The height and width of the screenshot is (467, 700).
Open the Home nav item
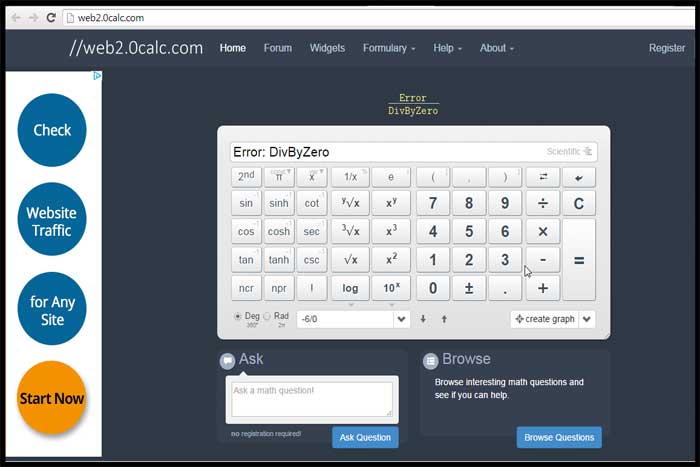[x=233, y=48]
